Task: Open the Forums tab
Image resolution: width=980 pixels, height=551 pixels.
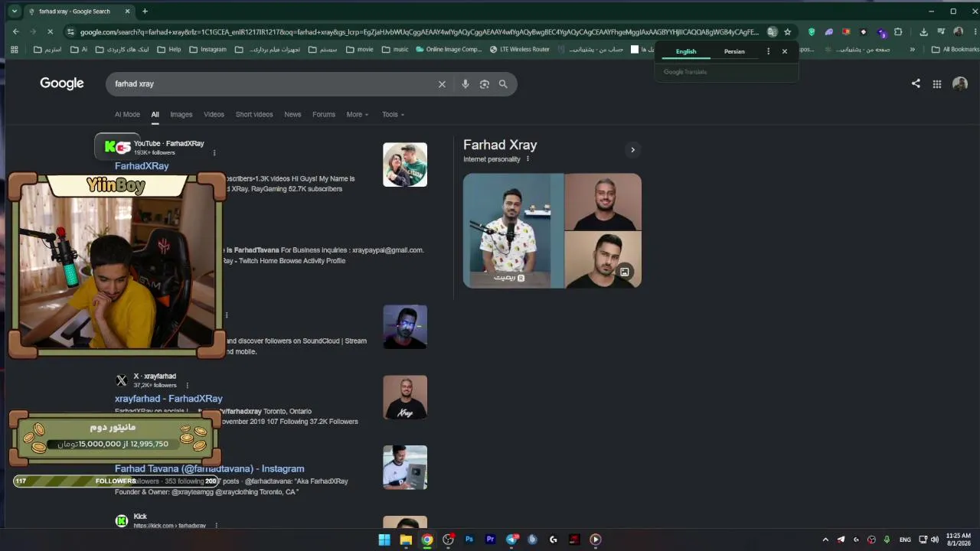Action: pyautogui.click(x=324, y=115)
